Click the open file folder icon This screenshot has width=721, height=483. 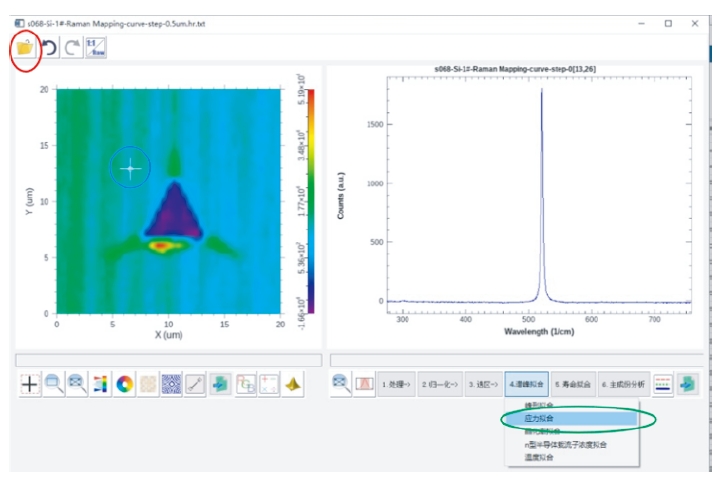[x=24, y=48]
